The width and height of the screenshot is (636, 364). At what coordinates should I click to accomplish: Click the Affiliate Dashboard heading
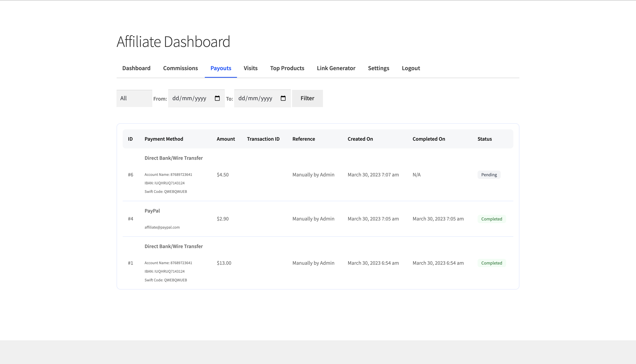(173, 41)
